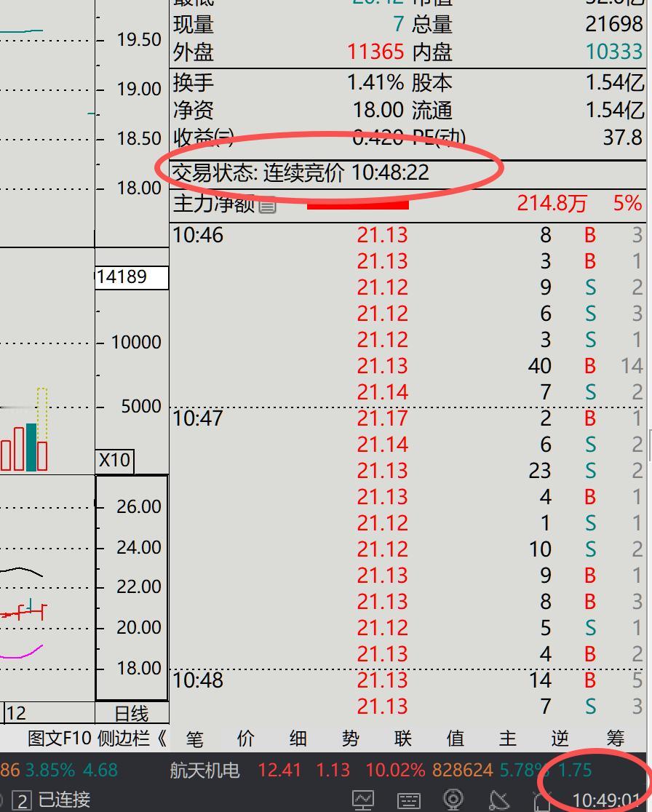
Task: Click the 214.8万 net amount value
Action: (552, 203)
